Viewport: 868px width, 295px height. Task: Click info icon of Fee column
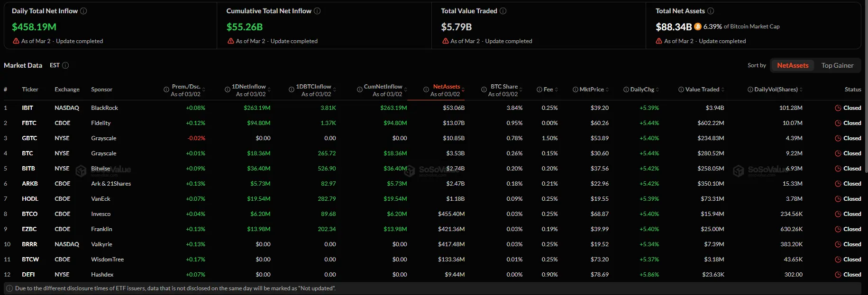[x=539, y=89]
